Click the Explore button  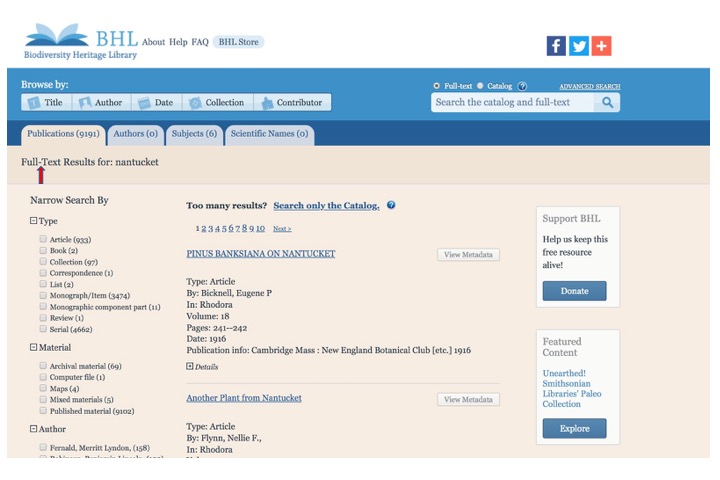574,428
